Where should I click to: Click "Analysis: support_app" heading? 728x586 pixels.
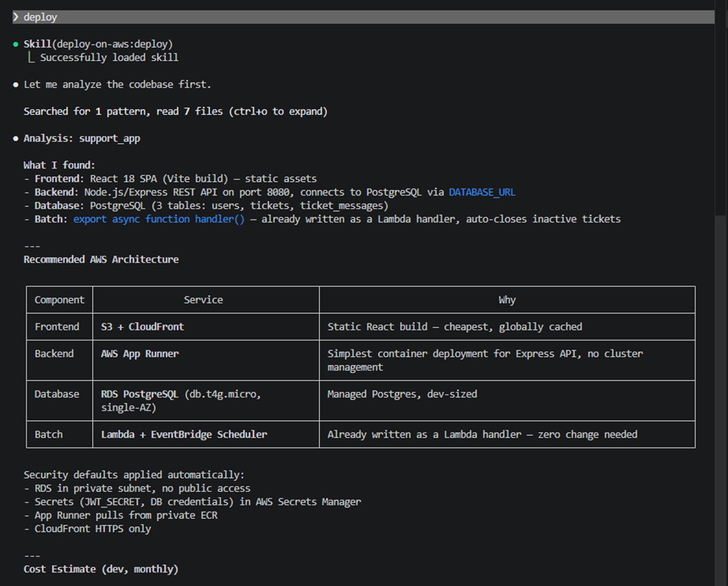coord(82,138)
